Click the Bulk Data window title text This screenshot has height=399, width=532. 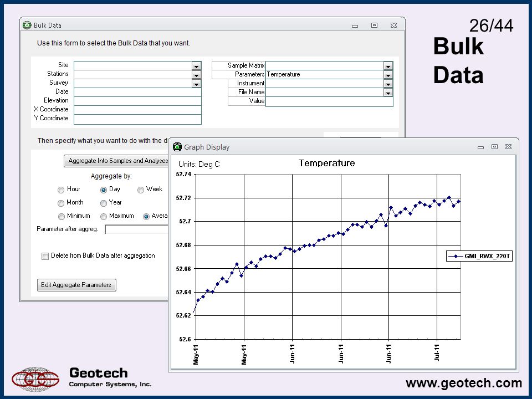point(48,25)
